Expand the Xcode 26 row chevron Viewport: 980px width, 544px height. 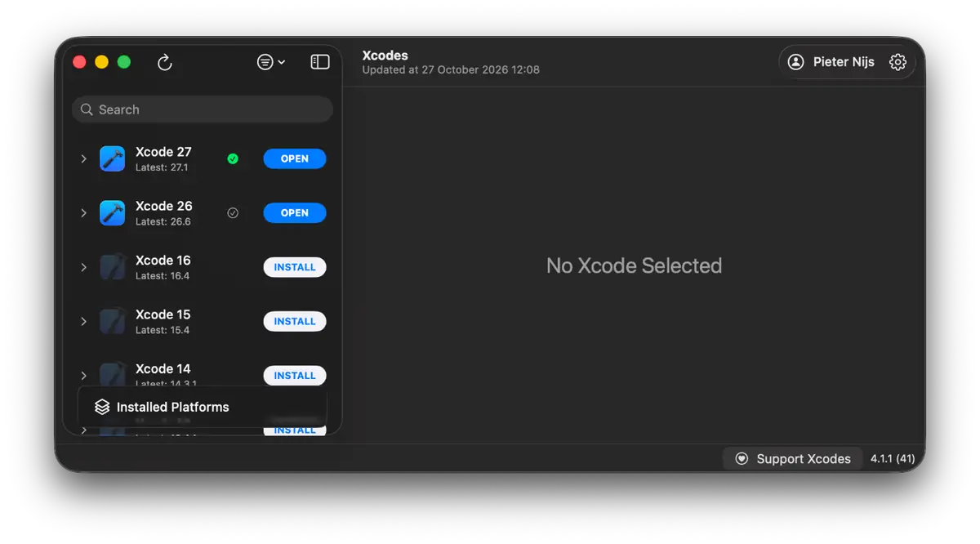coord(83,212)
